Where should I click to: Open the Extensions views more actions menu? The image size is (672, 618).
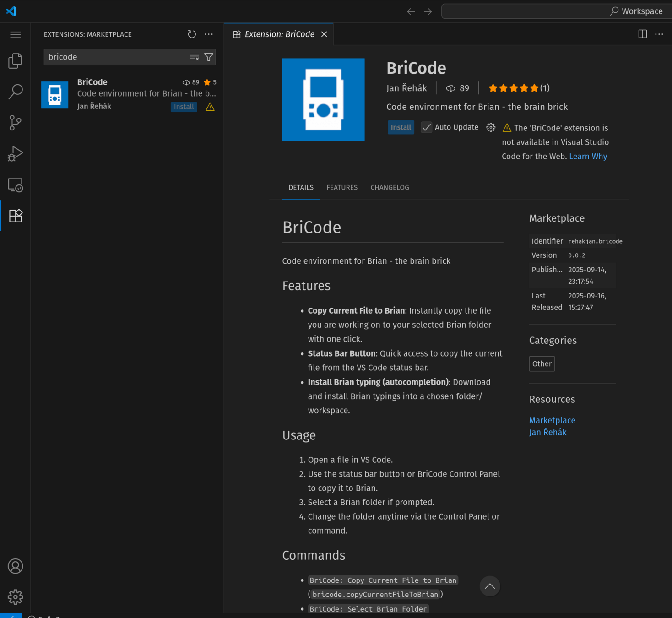(x=209, y=34)
